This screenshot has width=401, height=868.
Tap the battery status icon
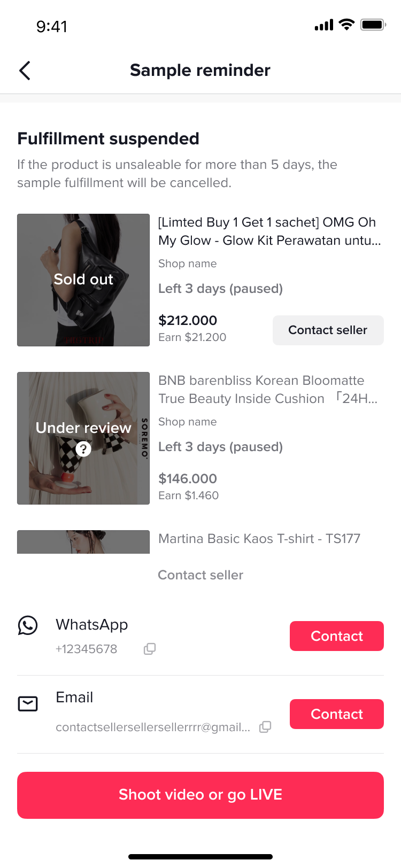[x=373, y=25]
